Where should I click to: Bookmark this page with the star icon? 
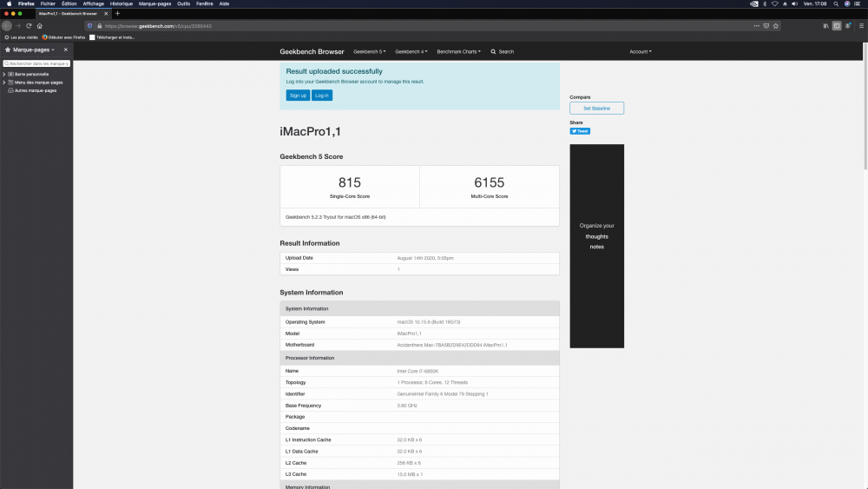pos(776,26)
